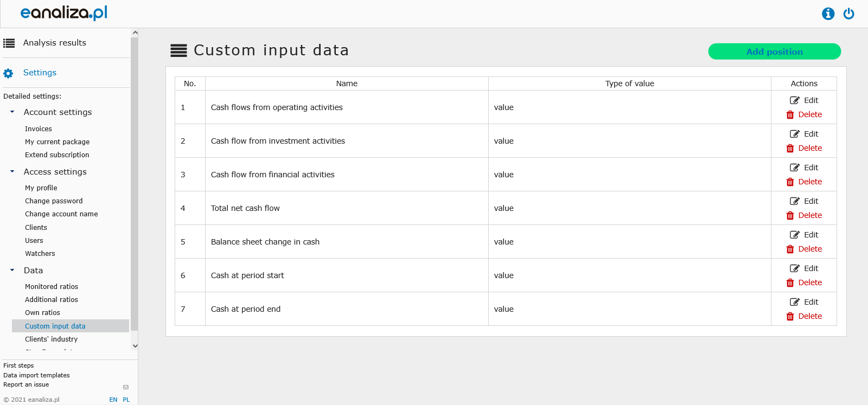Click the 'No.' column header

pyautogui.click(x=190, y=83)
